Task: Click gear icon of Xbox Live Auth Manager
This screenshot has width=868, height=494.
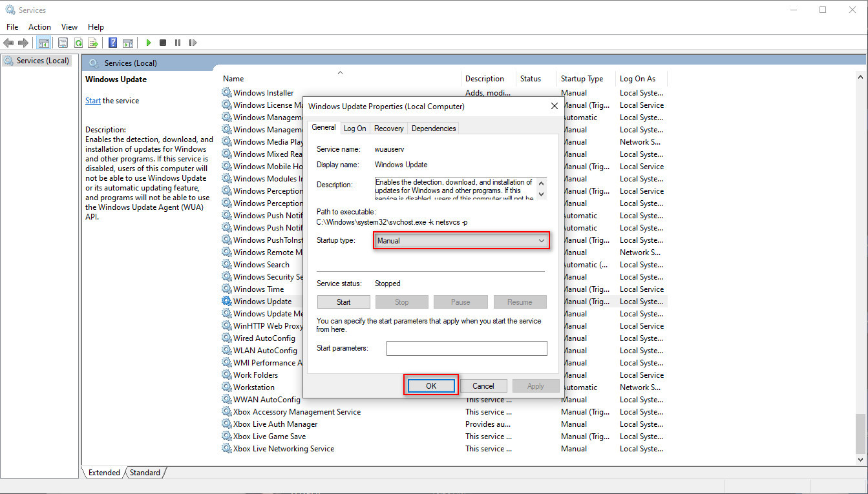Action: click(226, 424)
